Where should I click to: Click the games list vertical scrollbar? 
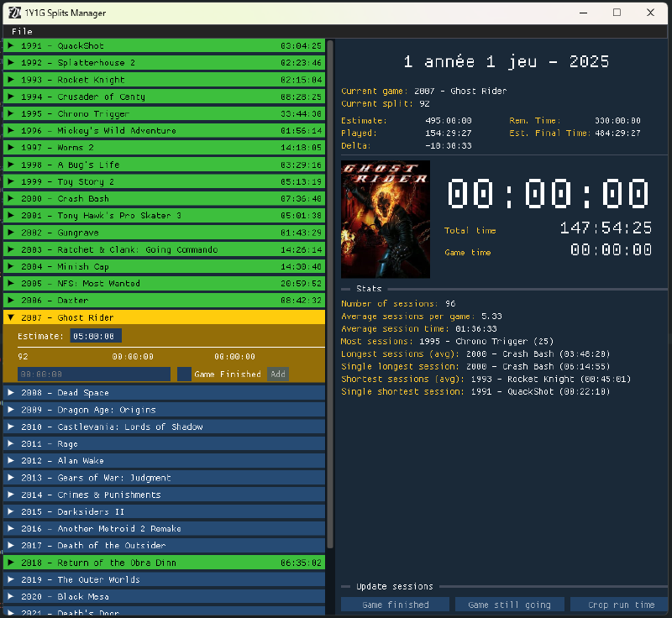pyautogui.click(x=329, y=294)
